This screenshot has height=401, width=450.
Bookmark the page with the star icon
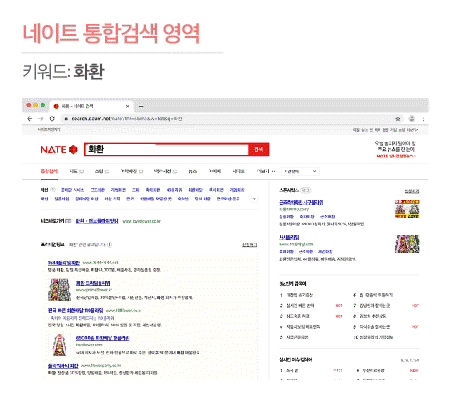click(x=398, y=119)
